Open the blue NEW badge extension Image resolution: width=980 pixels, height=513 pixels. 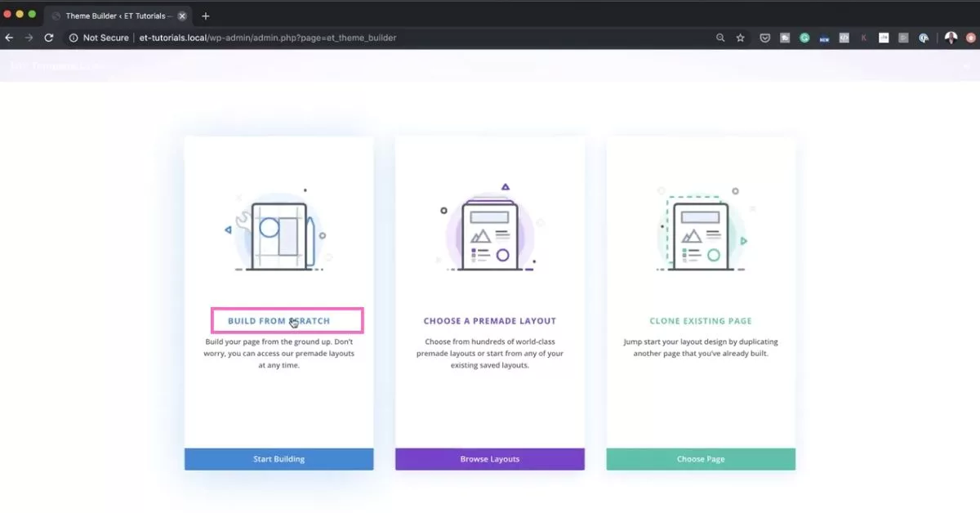pyautogui.click(x=824, y=38)
